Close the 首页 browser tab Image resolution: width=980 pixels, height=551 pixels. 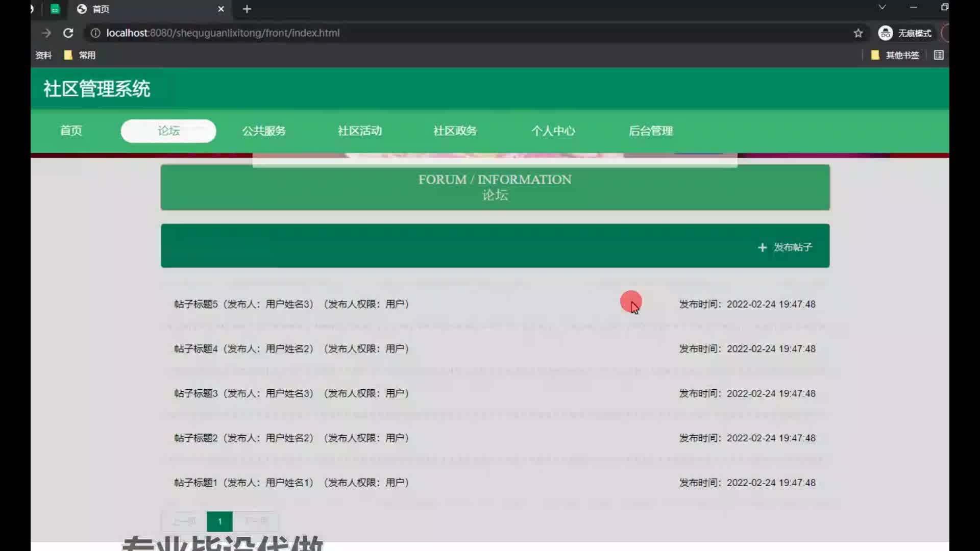(x=220, y=9)
